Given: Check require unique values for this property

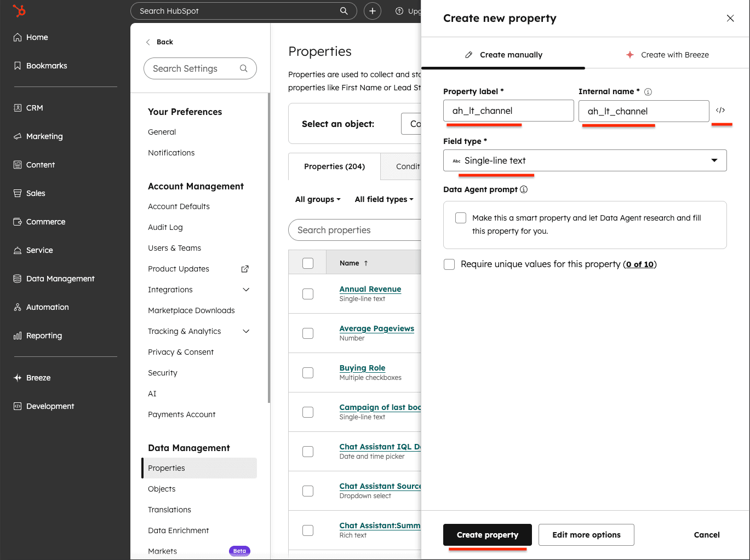Looking at the screenshot, I should pyautogui.click(x=449, y=264).
